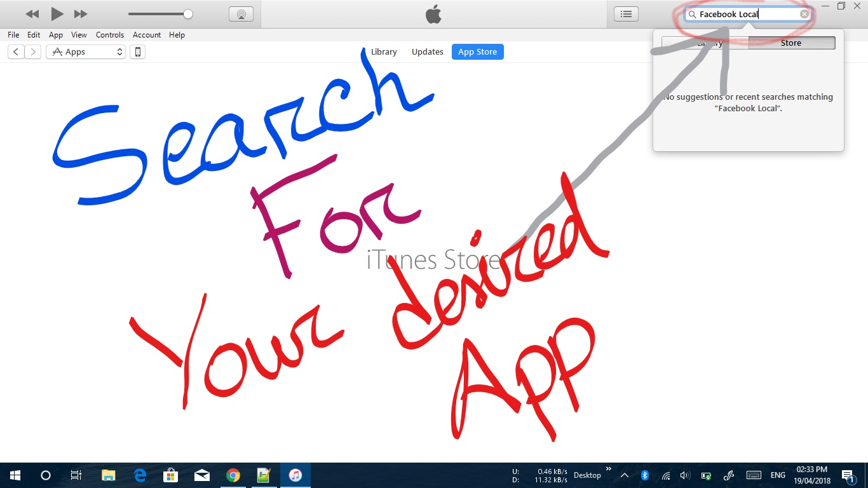Open the Help menu
Screen dimensions: 868x488
click(x=177, y=35)
